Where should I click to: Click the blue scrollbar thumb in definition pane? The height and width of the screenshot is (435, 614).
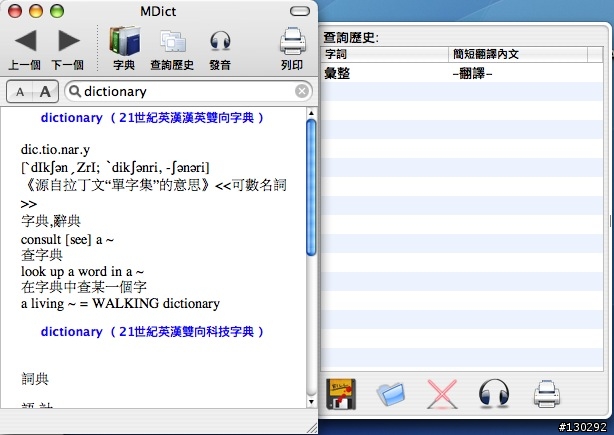tap(311, 188)
